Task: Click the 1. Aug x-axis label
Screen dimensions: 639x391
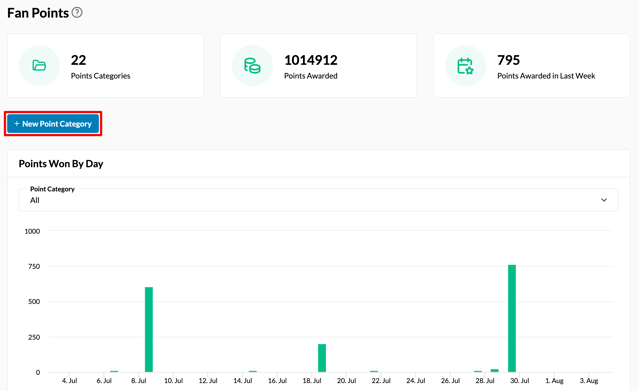Action: tap(554, 380)
